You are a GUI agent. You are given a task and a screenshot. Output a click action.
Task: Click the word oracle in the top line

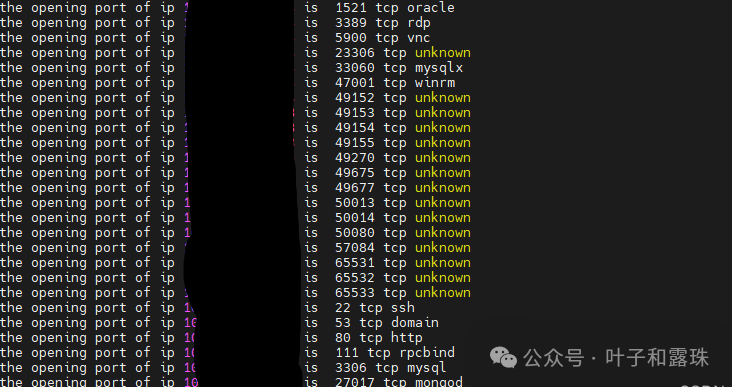tap(430, 8)
